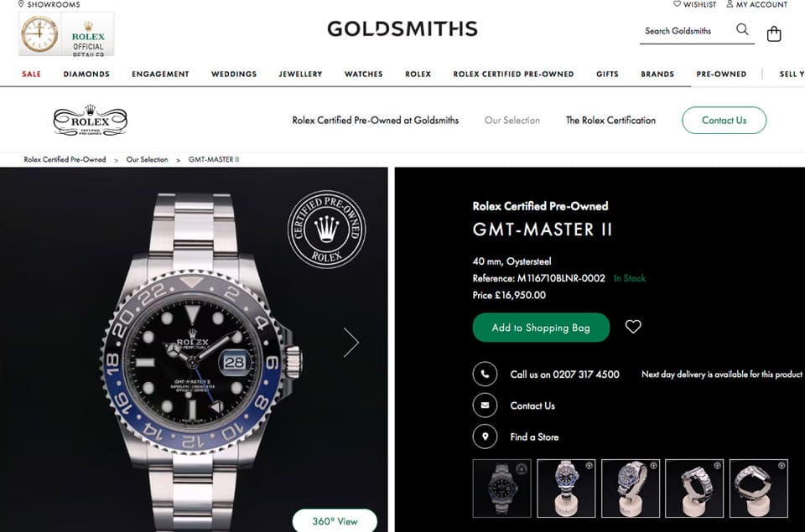Click the Find a Store pin icon
Viewport: 805px width, 532px height.
click(x=485, y=436)
